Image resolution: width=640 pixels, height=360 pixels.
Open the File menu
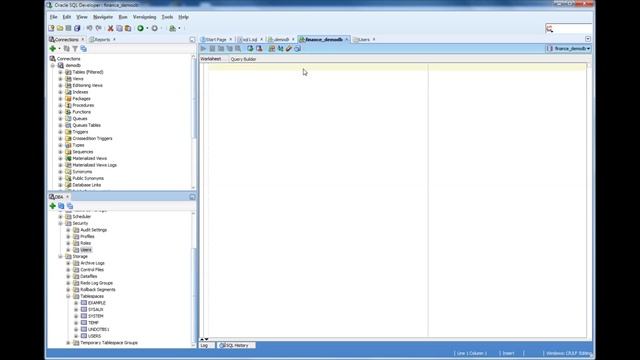(53, 17)
